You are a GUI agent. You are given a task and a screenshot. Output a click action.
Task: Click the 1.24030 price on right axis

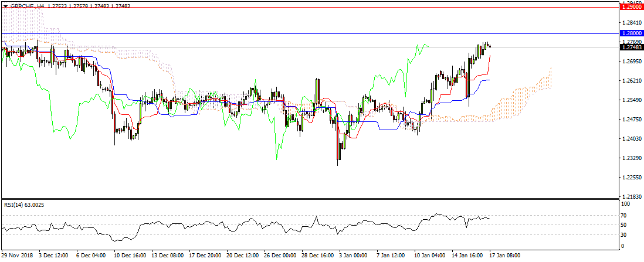click(631, 139)
